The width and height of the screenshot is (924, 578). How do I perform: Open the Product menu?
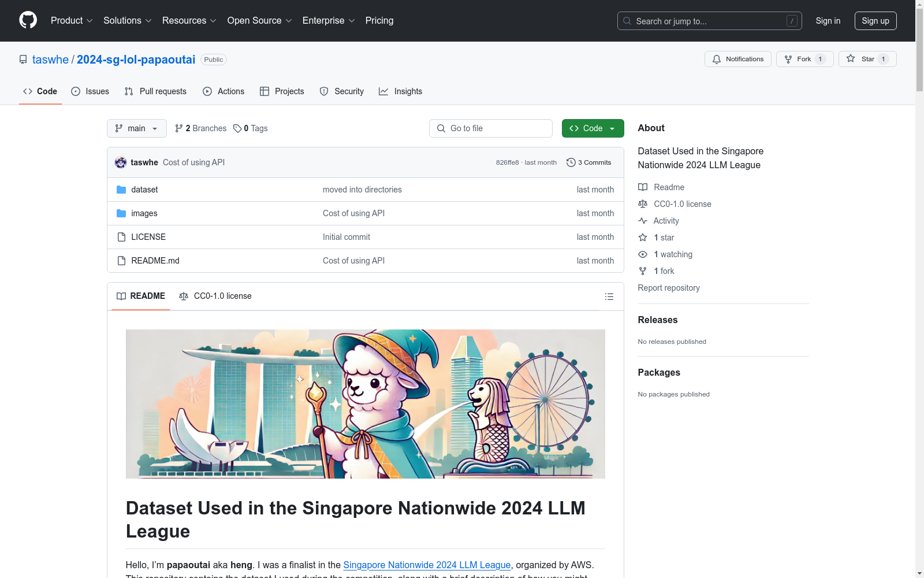(x=72, y=20)
